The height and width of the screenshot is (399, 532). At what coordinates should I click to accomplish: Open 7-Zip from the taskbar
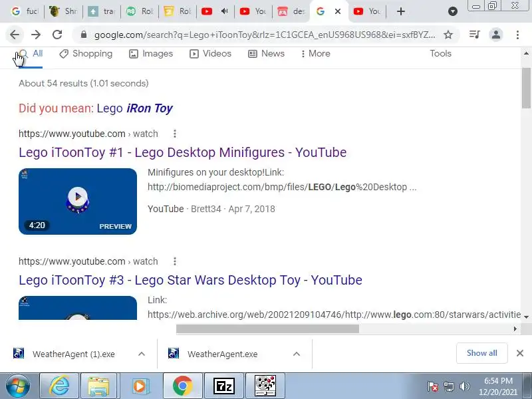coord(224,386)
